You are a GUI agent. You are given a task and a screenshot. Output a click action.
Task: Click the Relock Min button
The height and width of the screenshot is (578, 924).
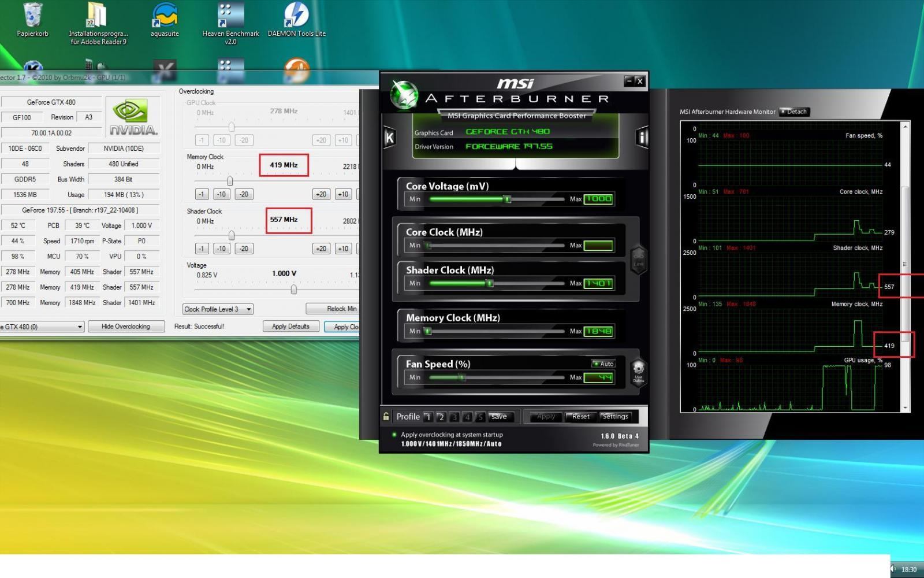(x=334, y=309)
